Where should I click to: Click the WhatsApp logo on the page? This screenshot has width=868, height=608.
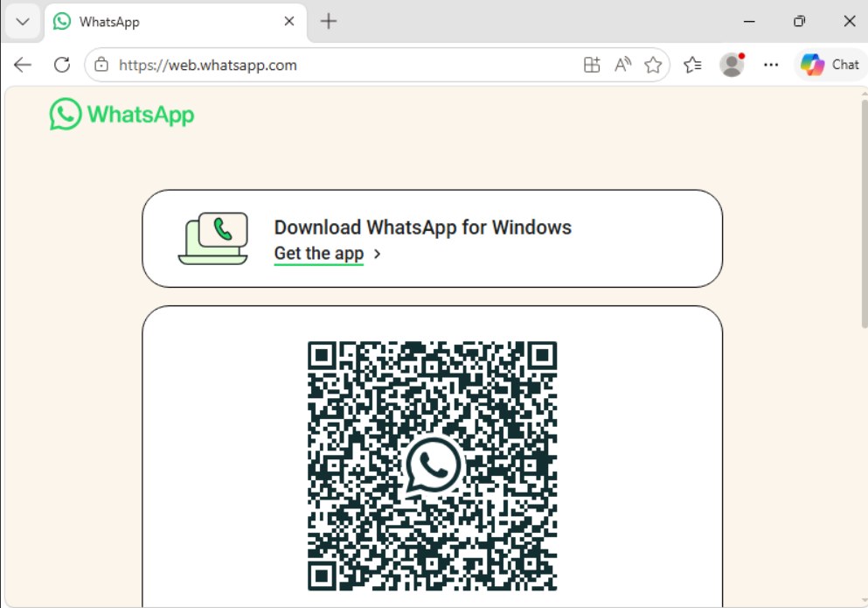[x=122, y=115]
